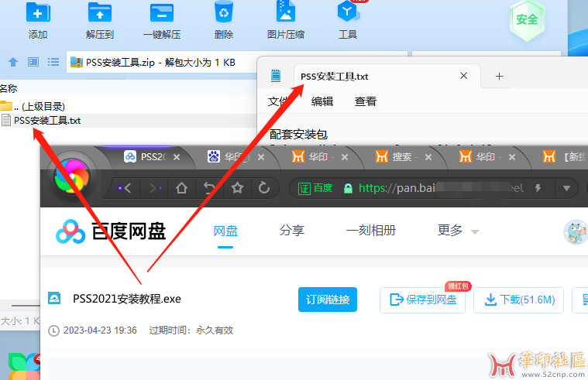588x380 pixels.
Task: Click the 百度网盘 logo
Action: pos(111,231)
